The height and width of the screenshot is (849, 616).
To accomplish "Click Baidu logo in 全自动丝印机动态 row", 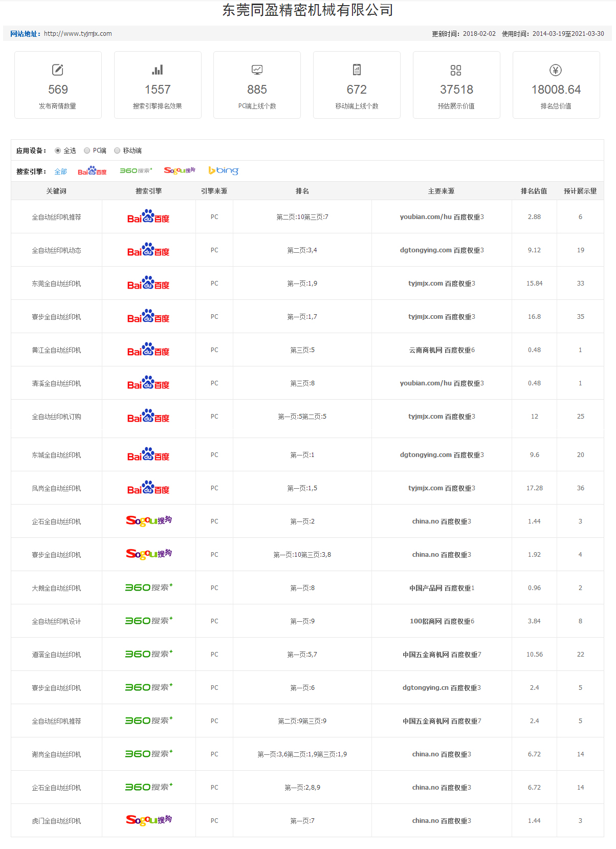I will [148, 250].
